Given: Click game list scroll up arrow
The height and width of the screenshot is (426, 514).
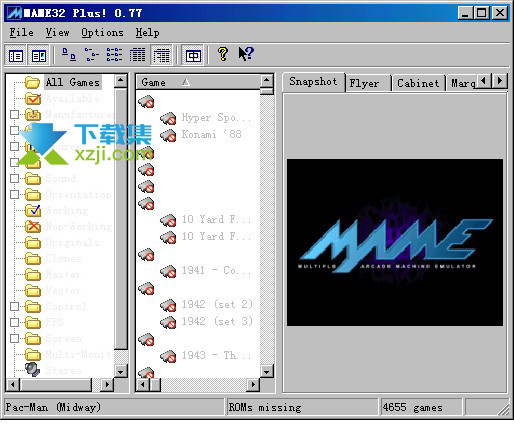Looking at the screenshot, I should pos(266,81).
